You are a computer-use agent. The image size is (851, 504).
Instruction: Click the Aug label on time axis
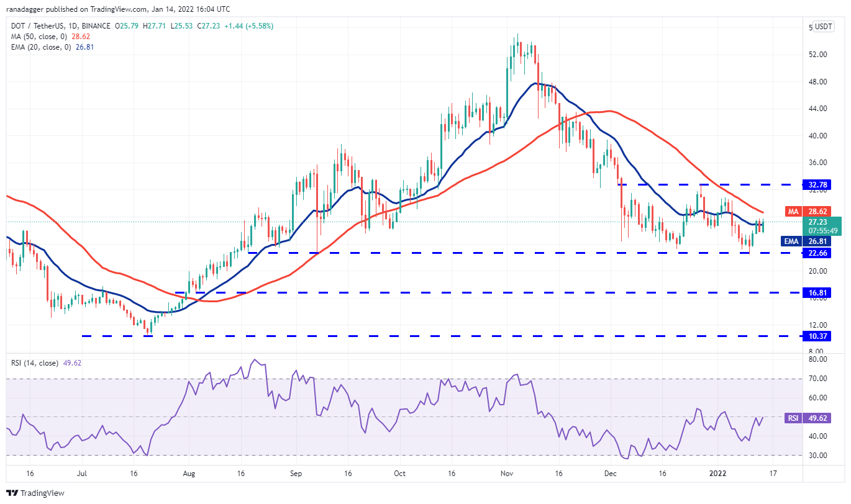[189, 473]
